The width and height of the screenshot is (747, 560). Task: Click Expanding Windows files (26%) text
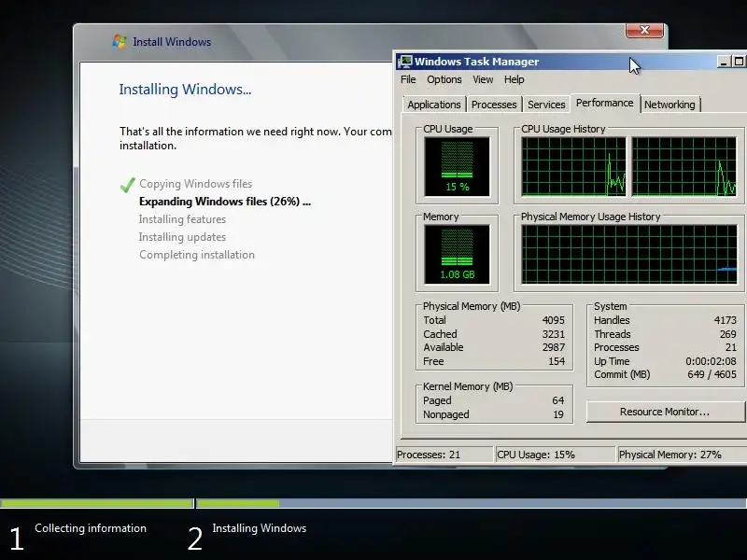(225, 202)
